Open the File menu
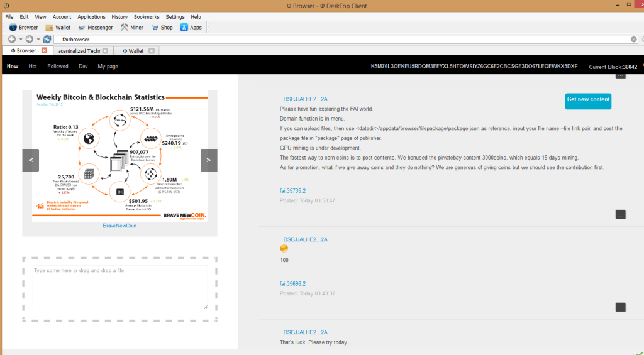Screen dimensions: 644x355 [x=9, y=17]
